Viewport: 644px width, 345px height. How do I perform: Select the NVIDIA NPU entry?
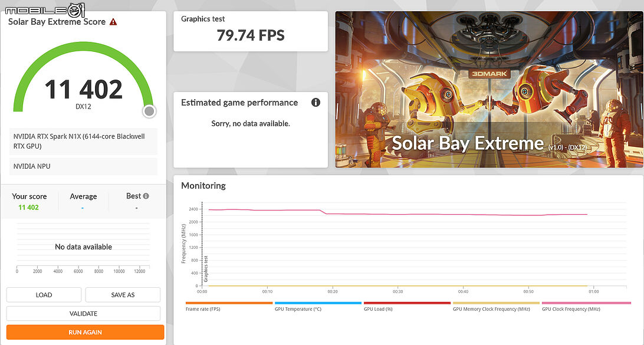83,166
